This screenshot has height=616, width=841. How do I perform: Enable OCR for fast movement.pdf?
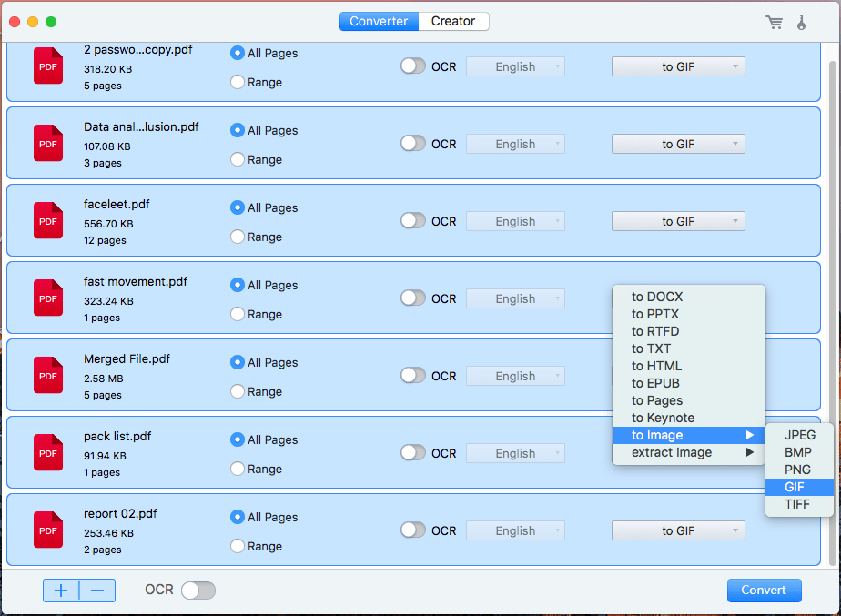[x=413, y=298]
